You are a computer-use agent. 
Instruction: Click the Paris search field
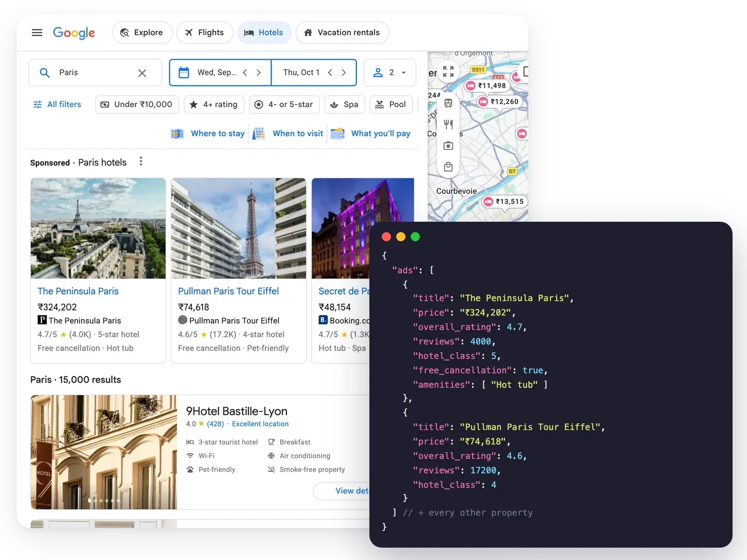pyautogui.click(x=95, y=73)
